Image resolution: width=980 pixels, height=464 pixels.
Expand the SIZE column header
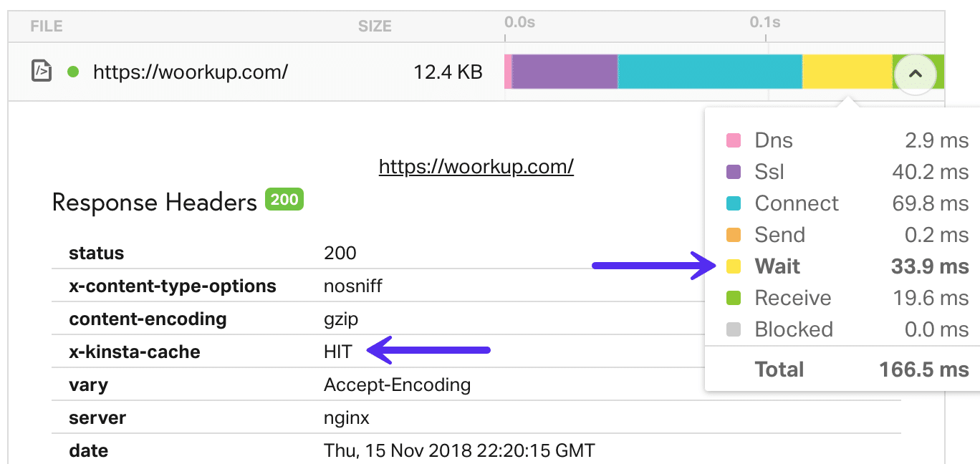tap(375, 26)
